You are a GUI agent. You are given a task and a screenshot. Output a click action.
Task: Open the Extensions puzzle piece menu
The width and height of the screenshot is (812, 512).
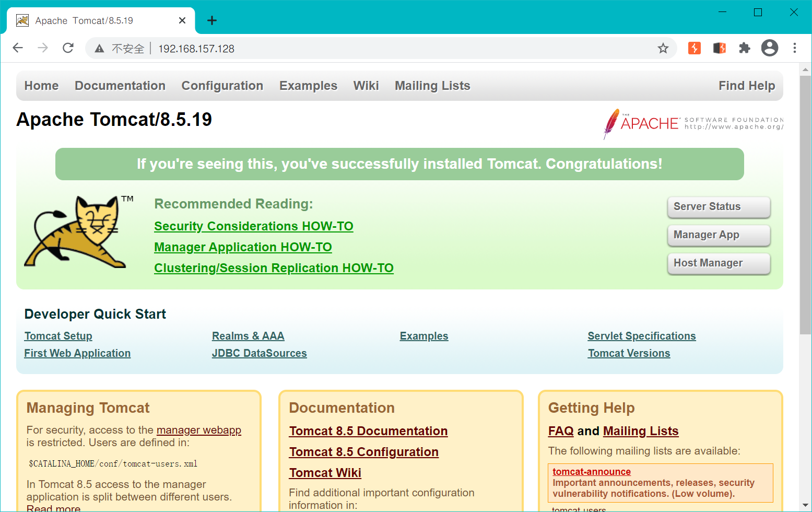tap(745, 48)
